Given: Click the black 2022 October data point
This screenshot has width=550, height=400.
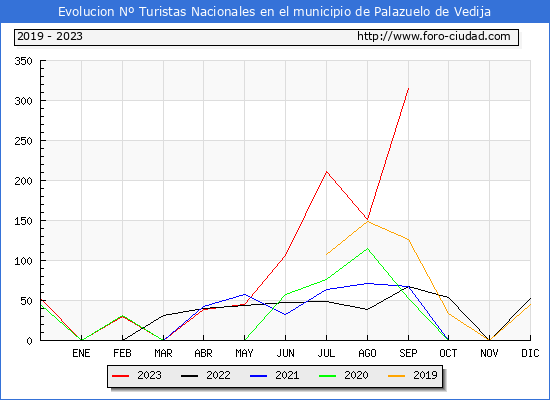Looking at the screenshot, I should (448, 298).
